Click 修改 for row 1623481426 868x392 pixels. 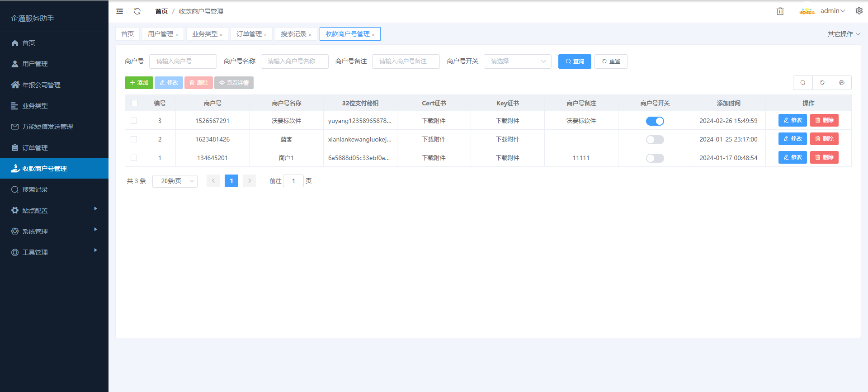coord(793,139)
